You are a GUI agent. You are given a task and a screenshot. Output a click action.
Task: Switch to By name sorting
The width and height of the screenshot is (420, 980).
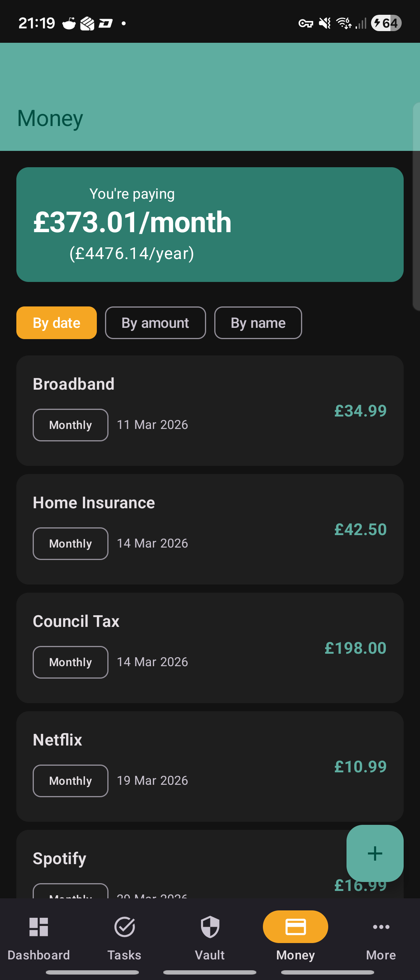[x=258, y=322]
